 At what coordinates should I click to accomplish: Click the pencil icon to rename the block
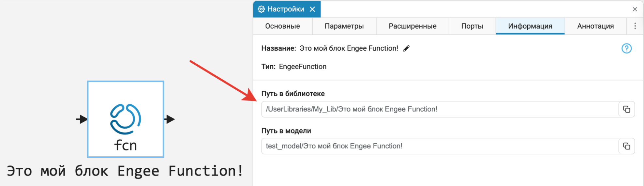[406, 49]
